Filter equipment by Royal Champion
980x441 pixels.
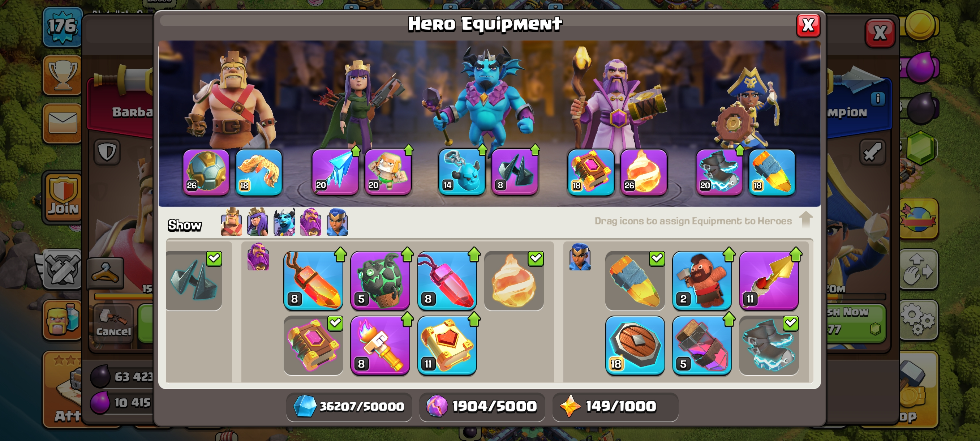[x=337, y=222]
